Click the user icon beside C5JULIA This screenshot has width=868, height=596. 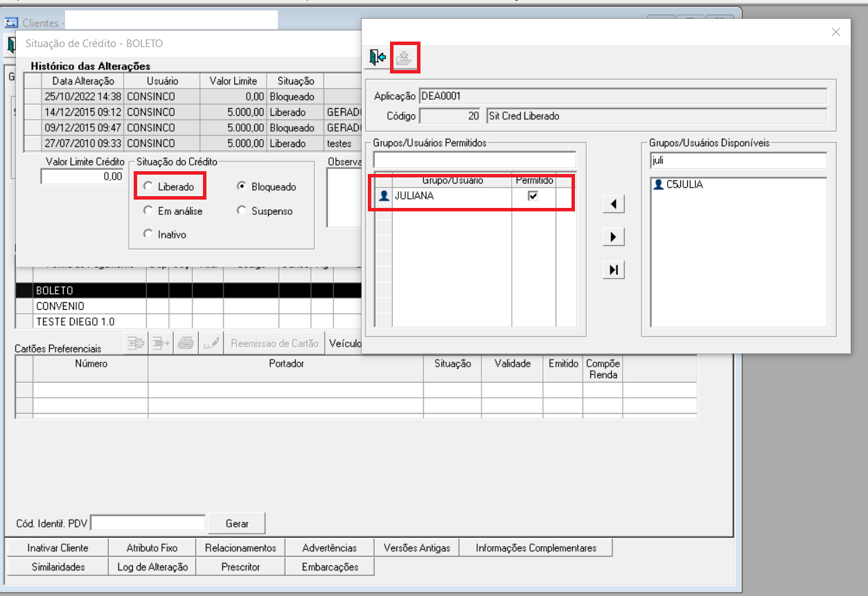click(x=658, y=185)
